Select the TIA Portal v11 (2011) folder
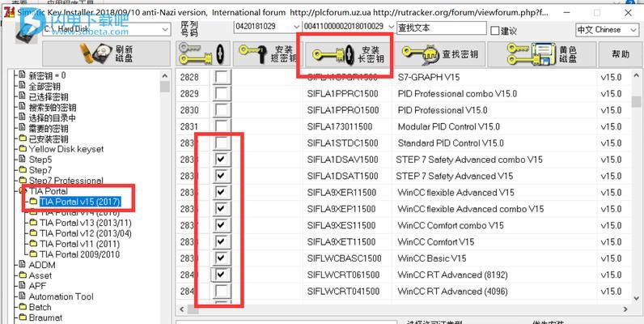644x324 pixels. [79, 244]
